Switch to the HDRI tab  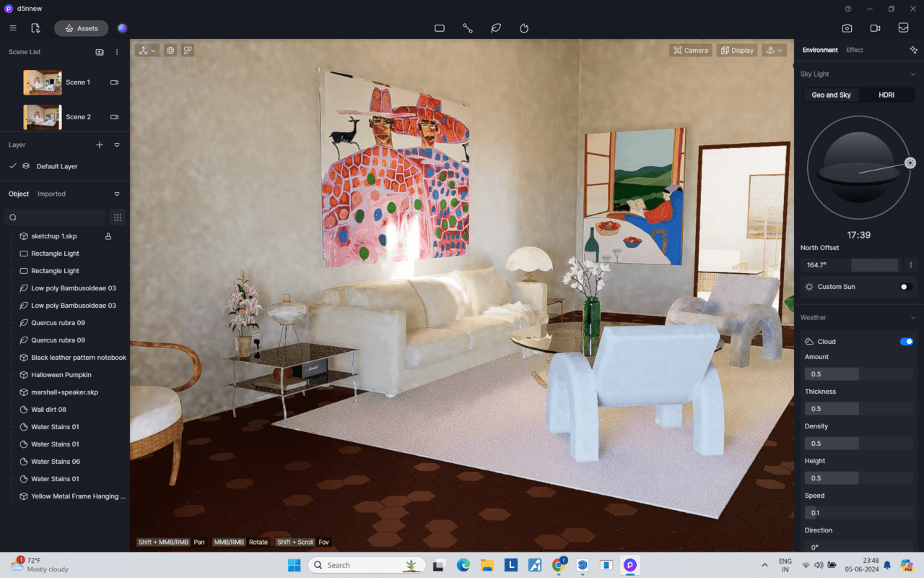pos(886,95)
